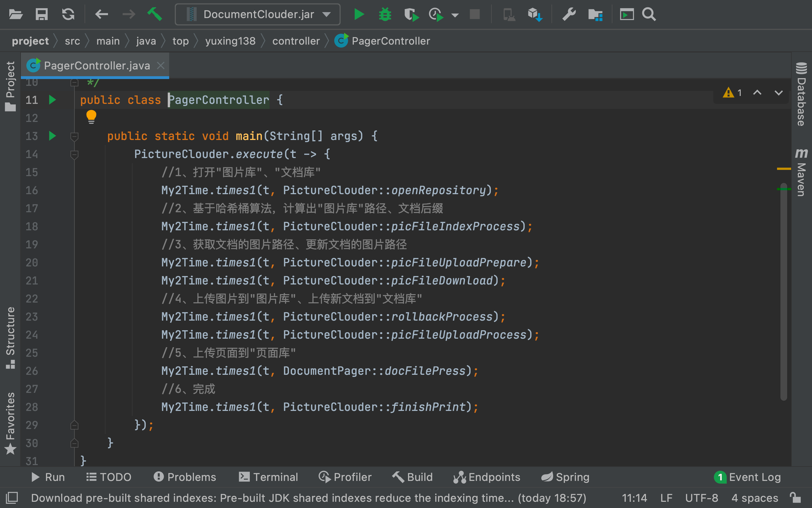The width and height of the screenshot is (812, 508).
Task: Click the editor vertical scrollbar
Action: (784, 292)
